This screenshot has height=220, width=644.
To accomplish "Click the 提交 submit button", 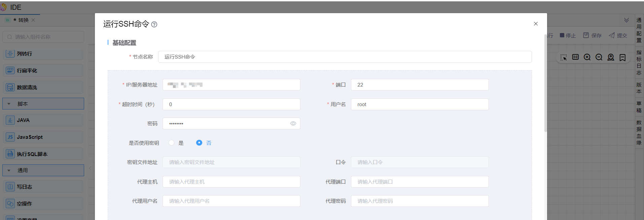I will click(x=618, y=35).
